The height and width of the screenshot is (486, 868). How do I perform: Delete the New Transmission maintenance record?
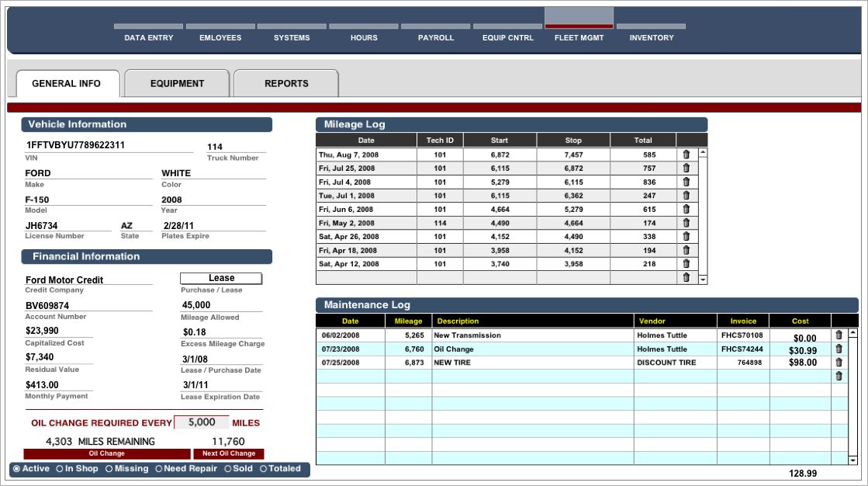(x=838, y=335)
